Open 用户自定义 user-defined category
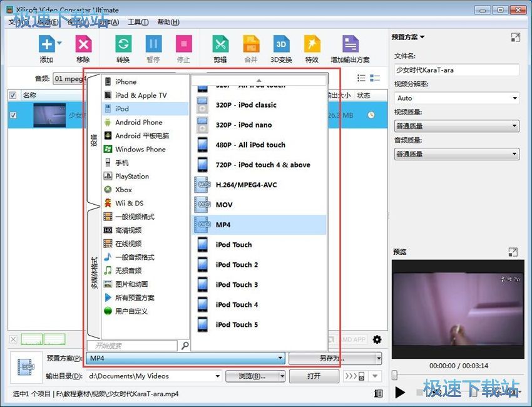 coord(145,311)
